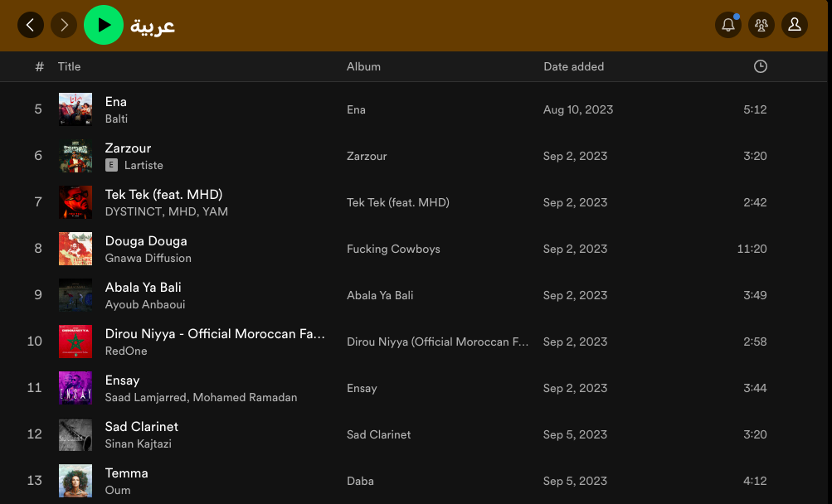
Task: Sort tracks by Album column
Action: tap(363, 66)
